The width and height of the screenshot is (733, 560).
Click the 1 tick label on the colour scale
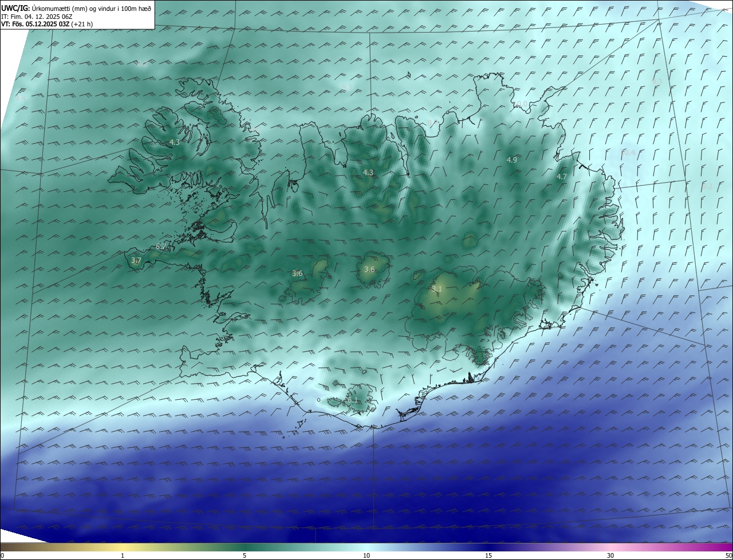point(123,555)
